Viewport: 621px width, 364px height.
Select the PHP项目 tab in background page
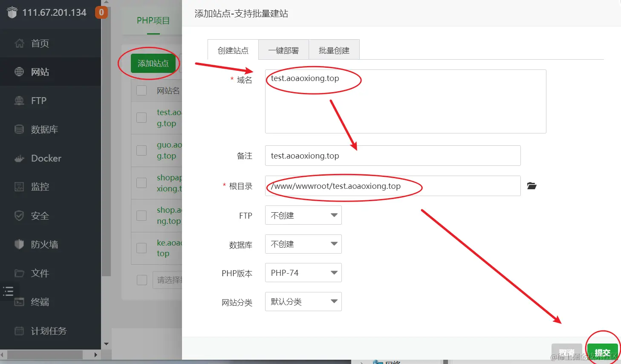153,20
